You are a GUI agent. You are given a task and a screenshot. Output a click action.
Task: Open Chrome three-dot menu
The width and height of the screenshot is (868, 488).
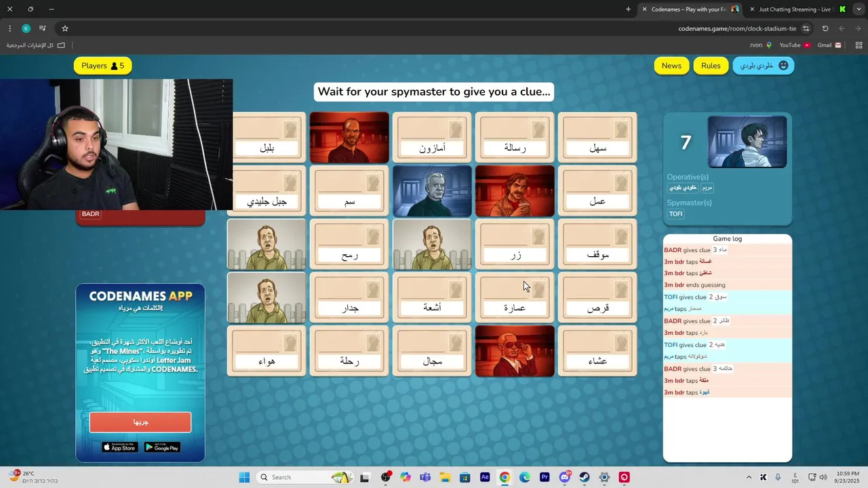(9, 28)
